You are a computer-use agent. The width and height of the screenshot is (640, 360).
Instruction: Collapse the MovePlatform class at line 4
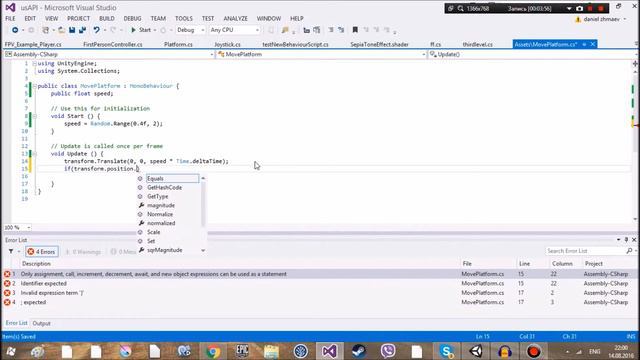[35, 86]
